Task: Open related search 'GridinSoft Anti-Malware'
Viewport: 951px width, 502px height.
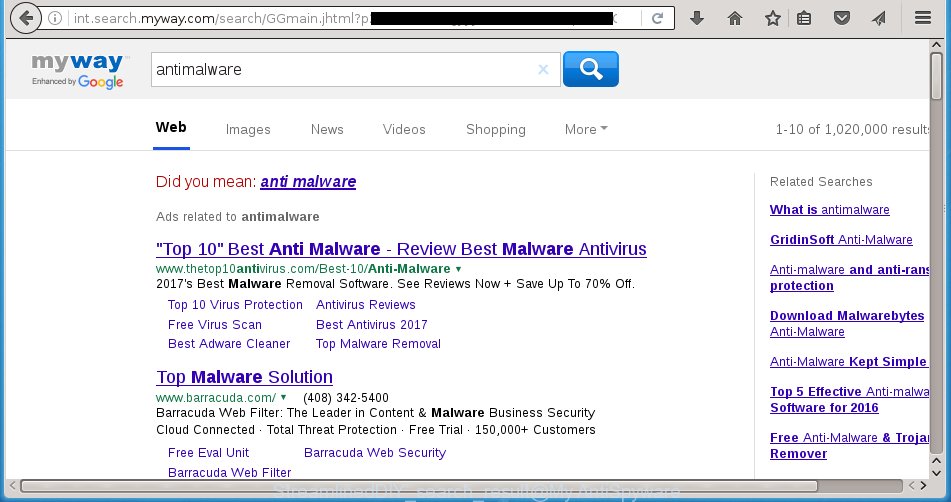Action: [x=841, y=239]
